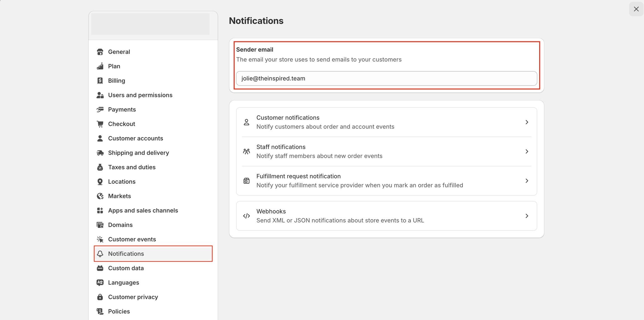Screen dimensions: 644x320
Task: Click the Markets globe icon
Action: point(100,196)
